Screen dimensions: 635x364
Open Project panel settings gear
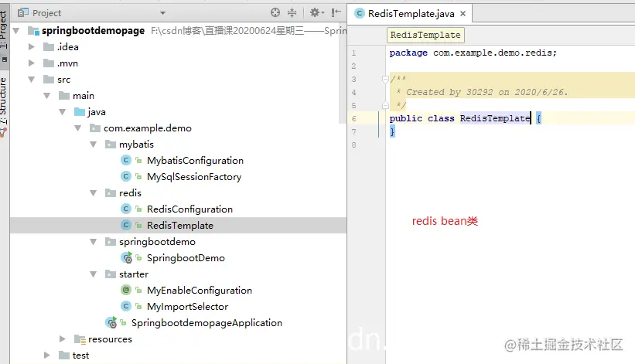[316, 12]
